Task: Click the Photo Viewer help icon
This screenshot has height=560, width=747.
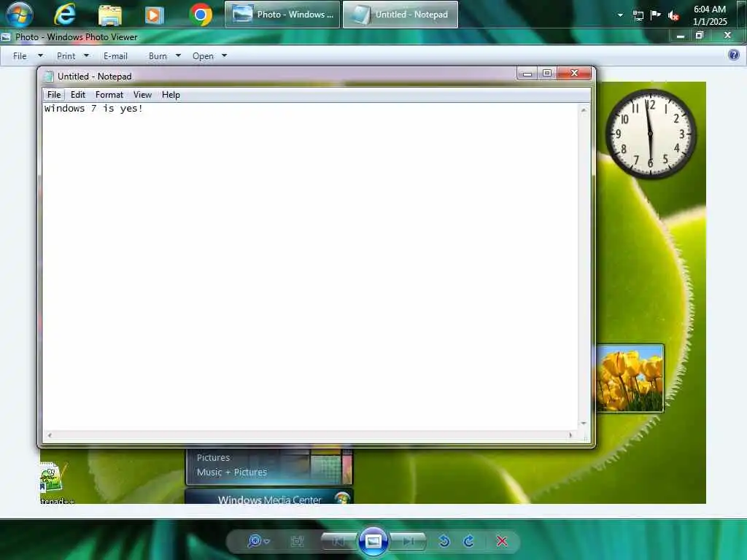Action: (x=734, y=55)
